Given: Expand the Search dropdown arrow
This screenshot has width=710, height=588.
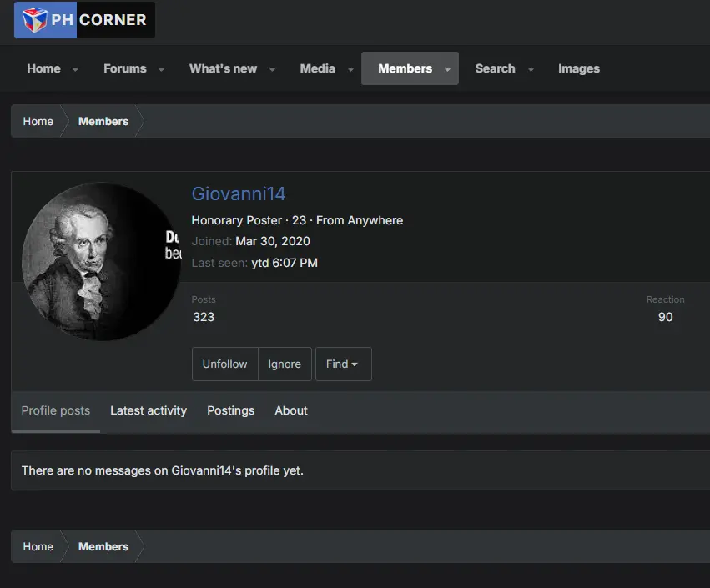Looking at the screenshot, I should pos(531,69).
